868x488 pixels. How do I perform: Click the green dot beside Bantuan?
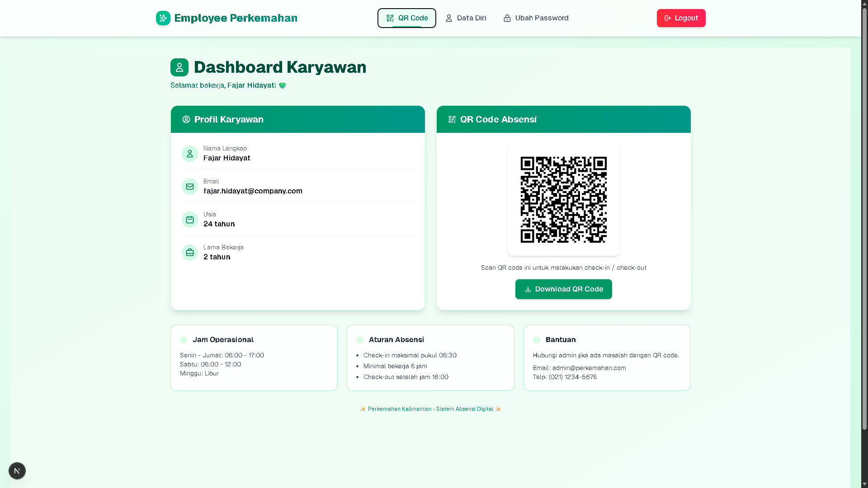click(537, 340)
